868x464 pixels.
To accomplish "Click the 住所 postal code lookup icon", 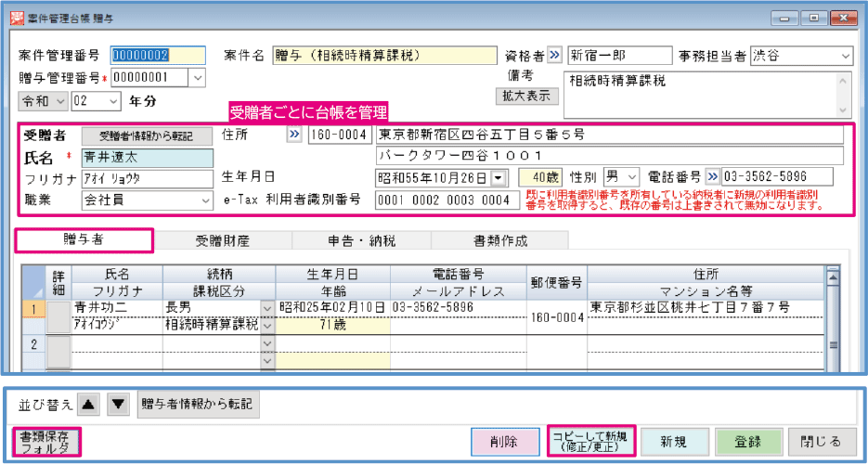I will [x=295, y=136].
